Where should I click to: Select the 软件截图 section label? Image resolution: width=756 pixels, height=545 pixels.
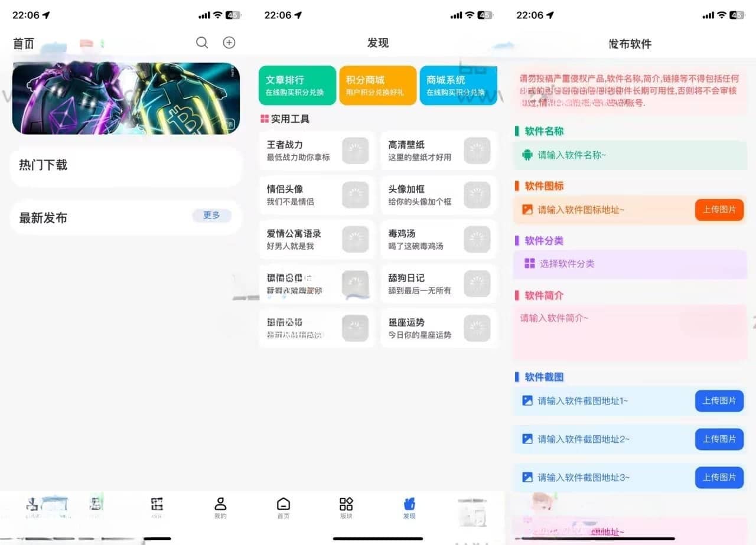tap(544, 377)
